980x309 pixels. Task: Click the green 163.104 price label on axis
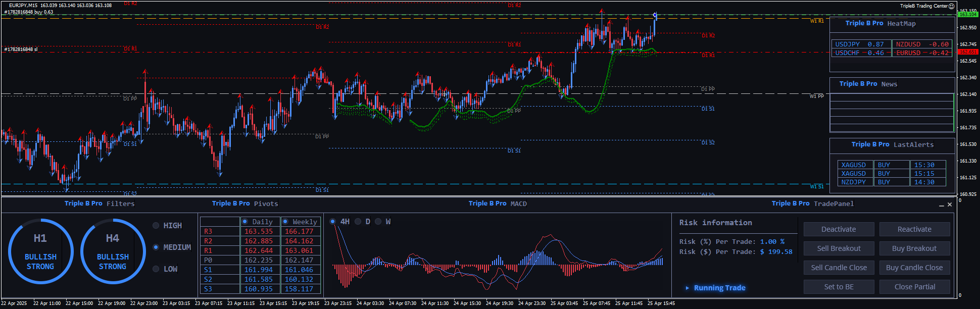coord(967,15)
